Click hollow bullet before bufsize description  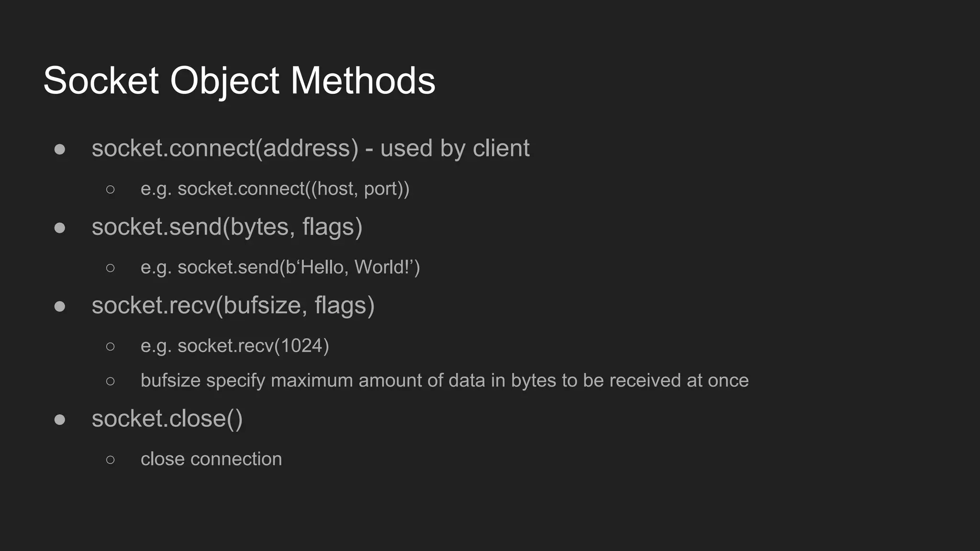(x=111, y=381)
